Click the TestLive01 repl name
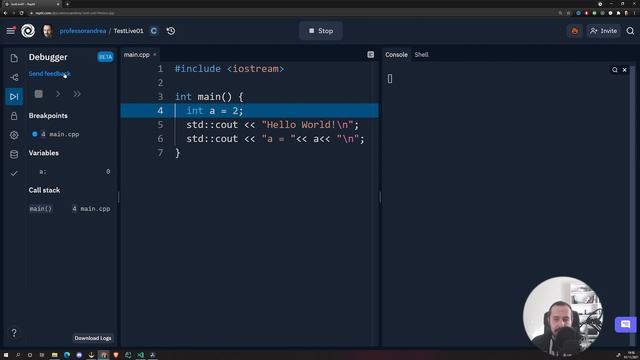This screenshot has height=360, width=640. 129,31
